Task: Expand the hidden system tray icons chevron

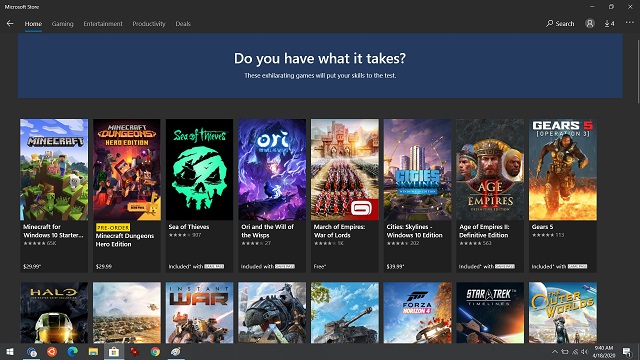Action: [555, 351]
